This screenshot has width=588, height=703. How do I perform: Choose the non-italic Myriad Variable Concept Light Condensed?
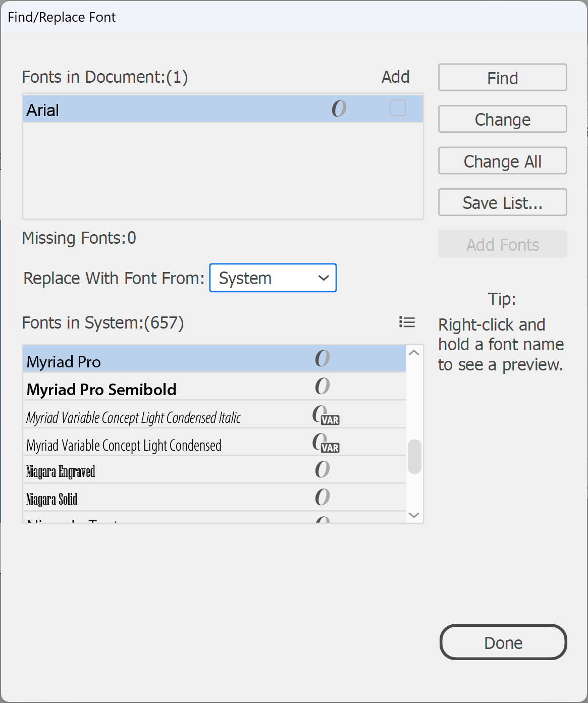click(215, 443)
